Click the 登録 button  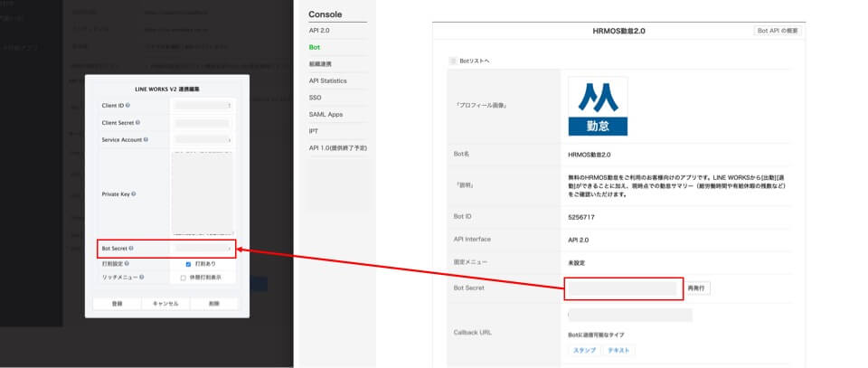tap(117, 304)
